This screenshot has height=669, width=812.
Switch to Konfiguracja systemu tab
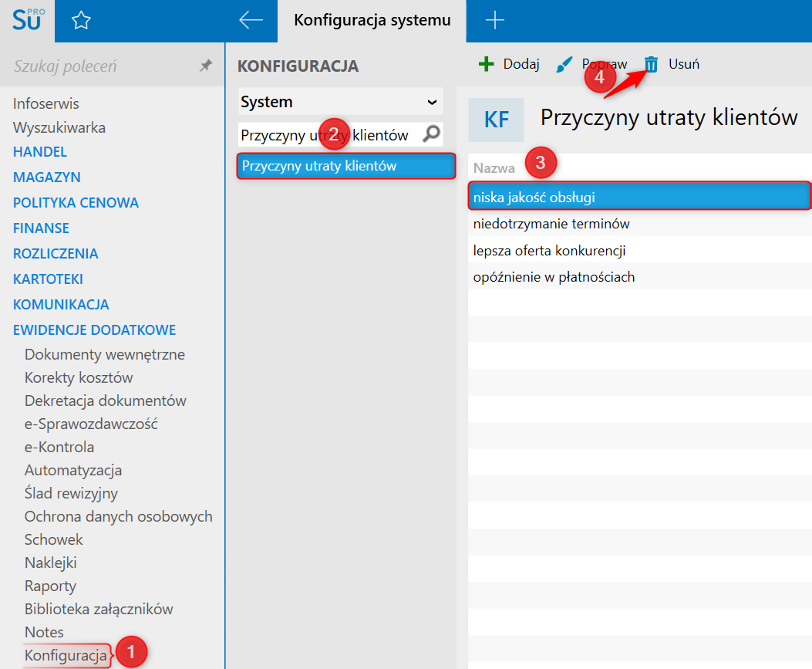pos(372,21)
